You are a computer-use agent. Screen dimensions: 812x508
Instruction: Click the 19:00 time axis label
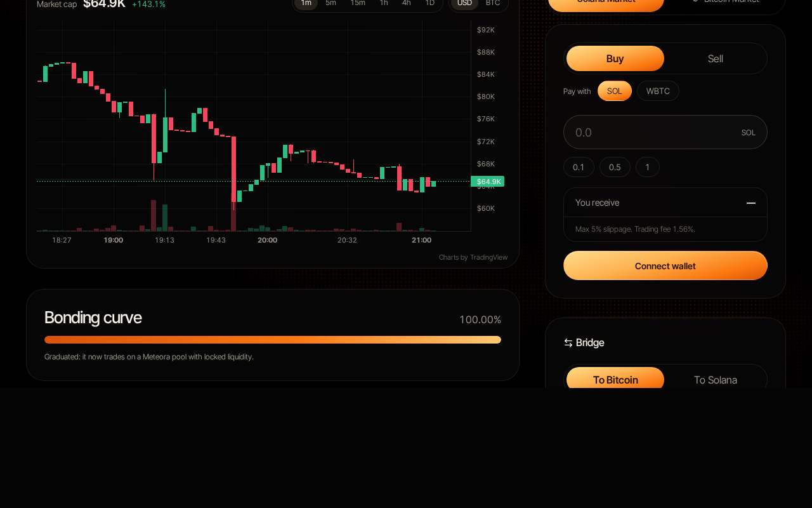tap(114, 240)
